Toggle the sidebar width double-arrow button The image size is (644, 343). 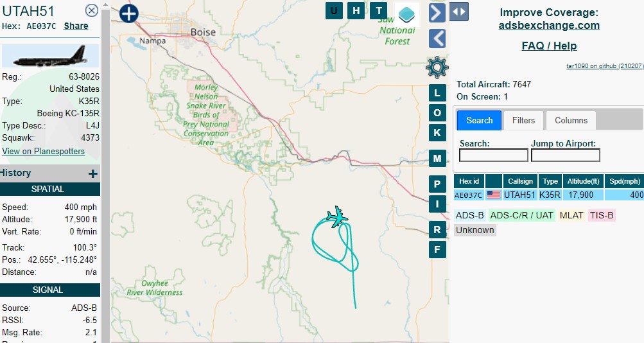tap(459, 12)
